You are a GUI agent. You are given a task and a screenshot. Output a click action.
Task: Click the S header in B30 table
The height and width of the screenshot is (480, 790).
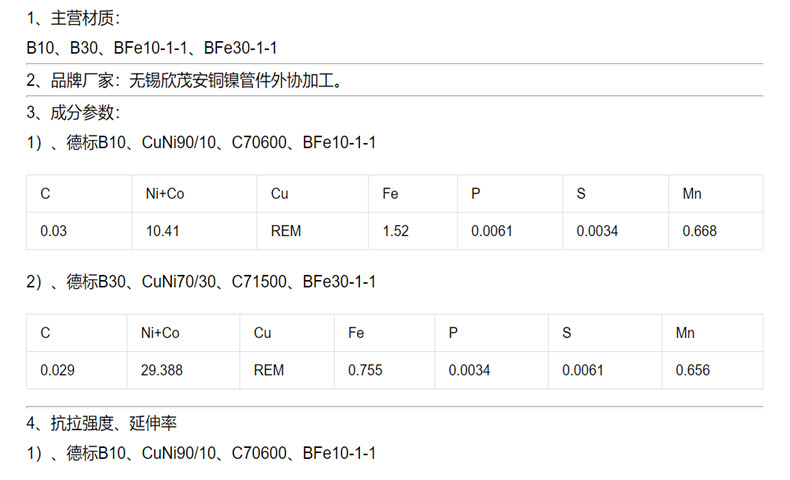566,332
